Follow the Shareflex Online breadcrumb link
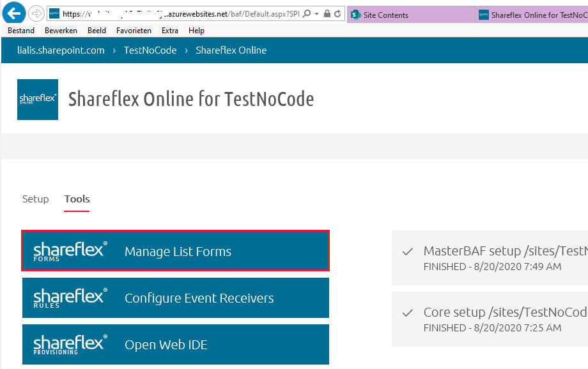 point(231,50)
